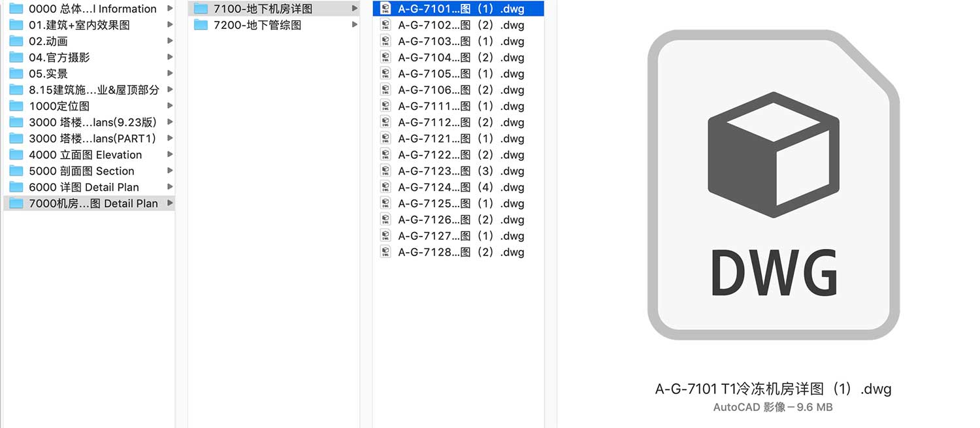The height and width of the screenshot is (428, 980).
Task: Click the large DWG preview thumbnail
Action: click(774, 185)
